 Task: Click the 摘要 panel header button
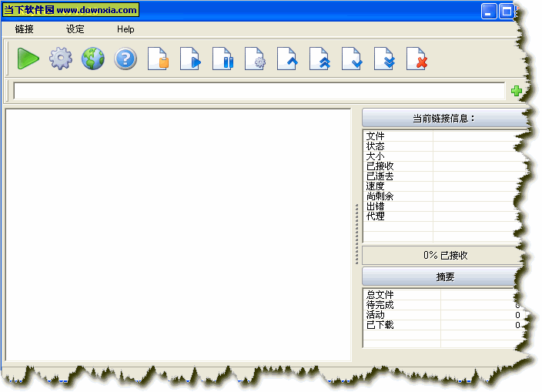coord(444,276)
